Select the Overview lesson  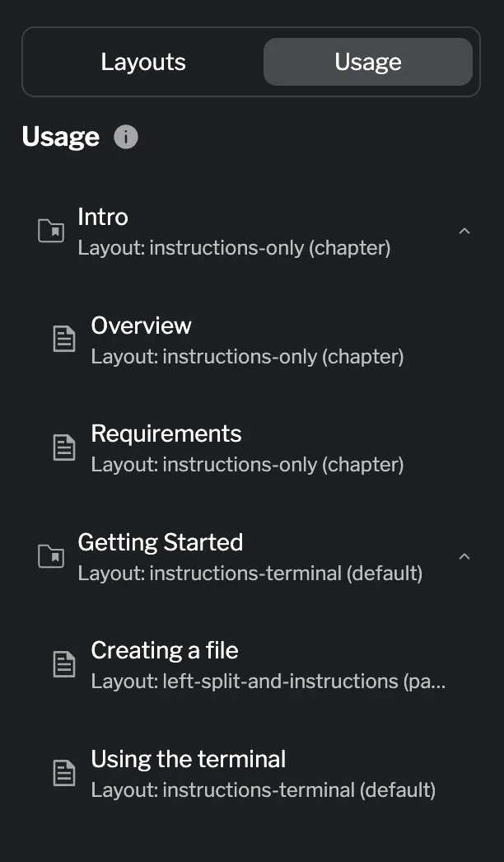click(x=141, y=326)
